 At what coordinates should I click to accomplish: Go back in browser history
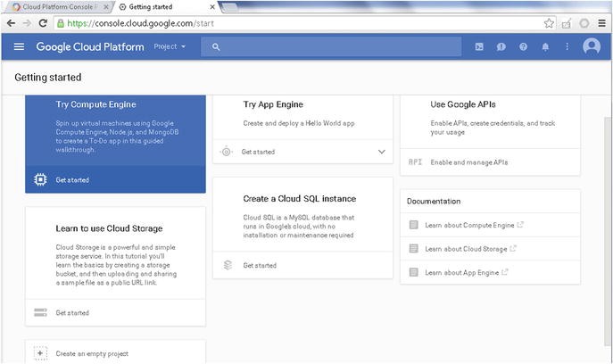click(11, 23)
